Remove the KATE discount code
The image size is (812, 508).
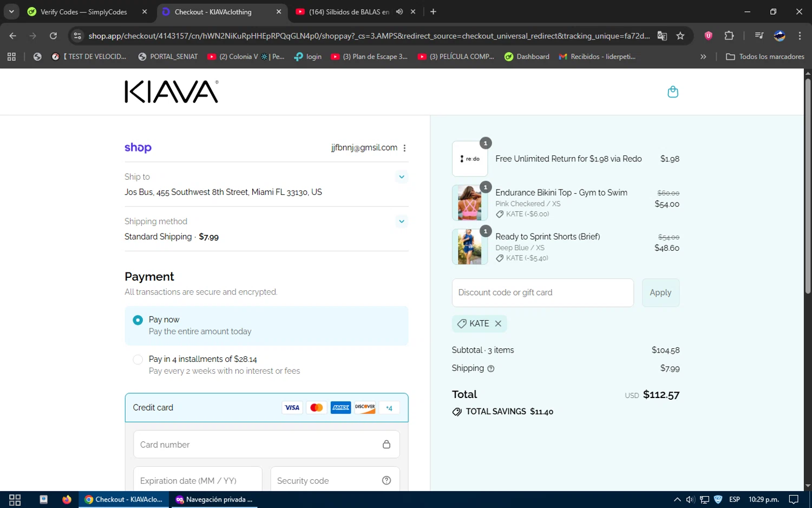pyautogui.click(x=498, y=323)
